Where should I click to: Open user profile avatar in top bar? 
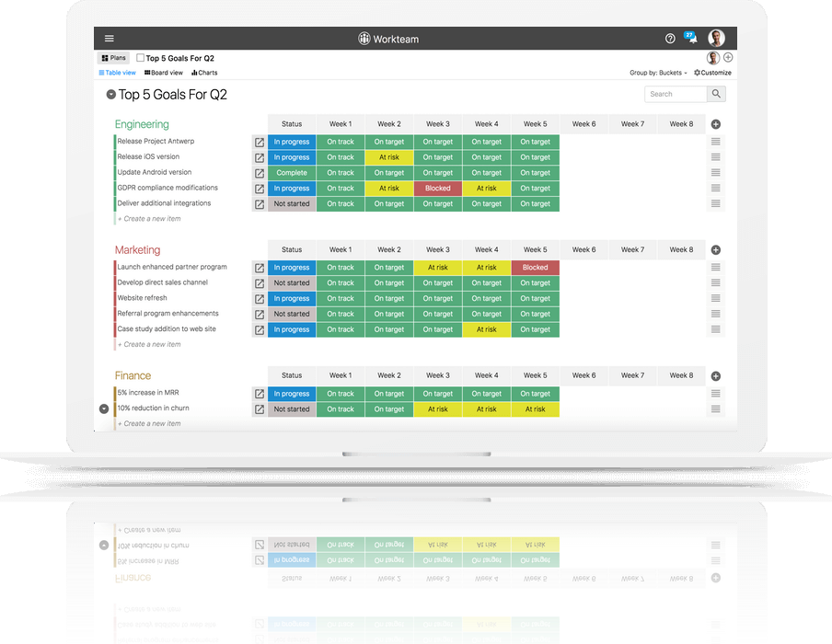pyautogui.click(x=716, y=39)
